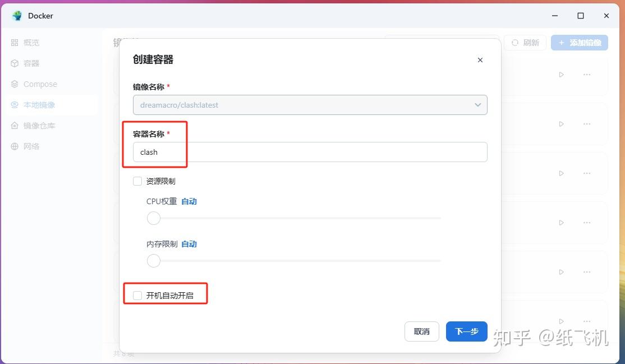Click the 内存限制 memory limit slider handle

coord(153,260)
